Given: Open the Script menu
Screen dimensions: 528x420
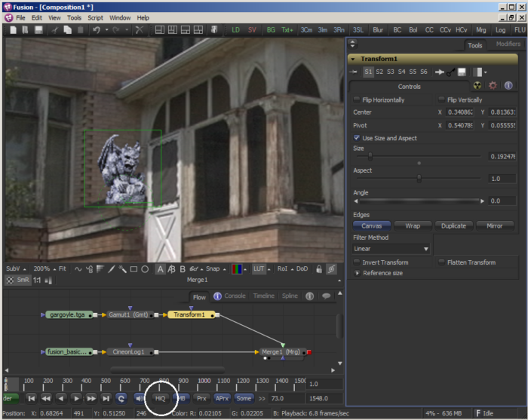Looking at the screenshot, I should point(95,18).
